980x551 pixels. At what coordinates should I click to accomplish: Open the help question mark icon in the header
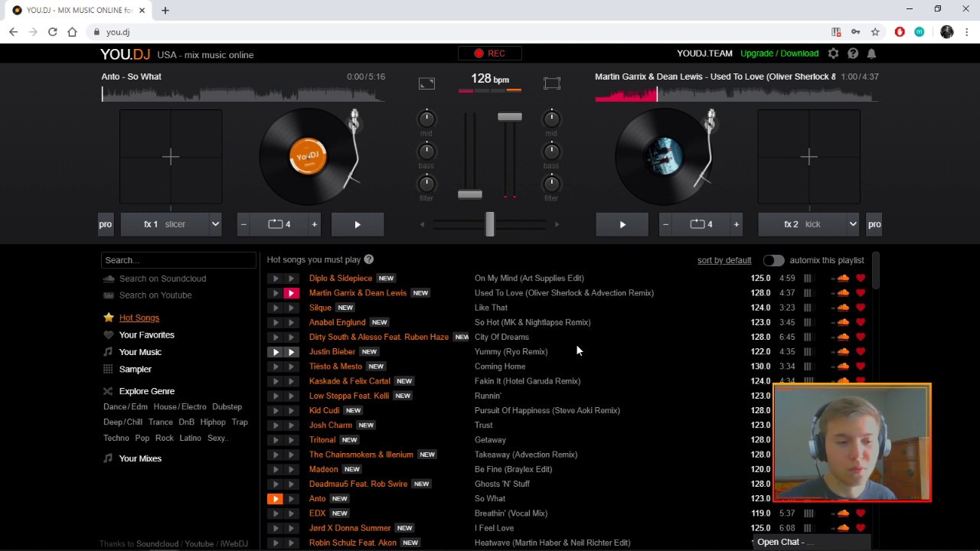[x=853, y=54]
